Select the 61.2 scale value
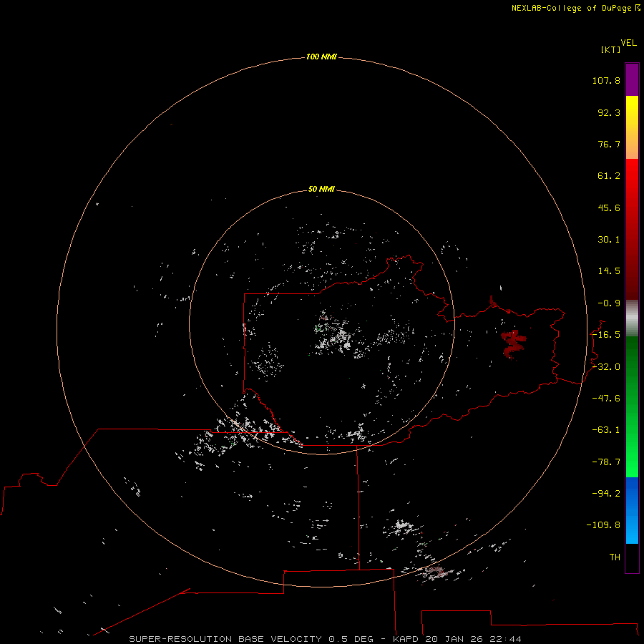 click(609, 176)
